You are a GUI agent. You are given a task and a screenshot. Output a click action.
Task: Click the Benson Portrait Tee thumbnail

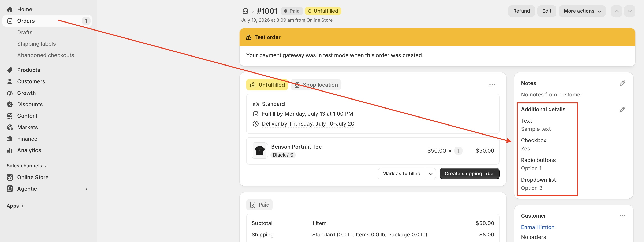pos(260,151)
